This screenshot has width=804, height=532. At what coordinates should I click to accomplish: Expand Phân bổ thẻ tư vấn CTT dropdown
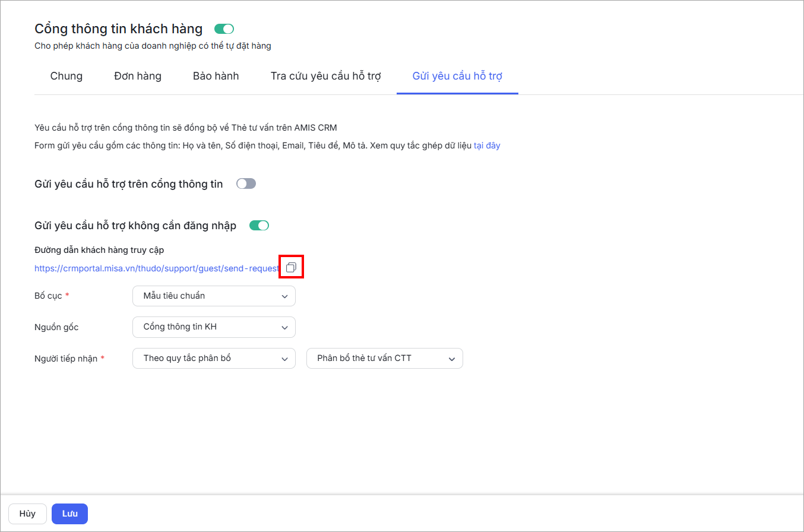click(384, 359)
